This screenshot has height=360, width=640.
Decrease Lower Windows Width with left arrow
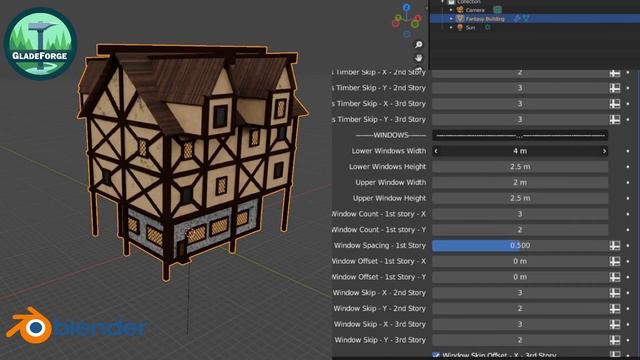pyautogui.click(x=436, y=151)
